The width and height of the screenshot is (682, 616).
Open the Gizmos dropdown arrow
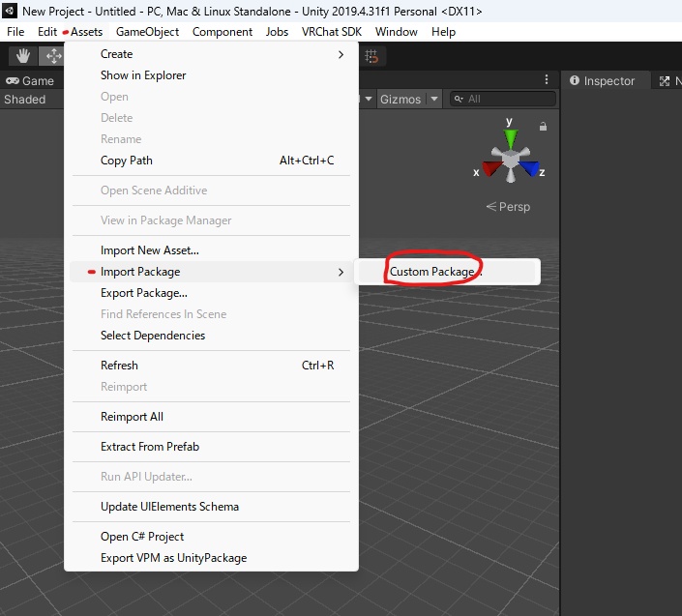point(434,99)
